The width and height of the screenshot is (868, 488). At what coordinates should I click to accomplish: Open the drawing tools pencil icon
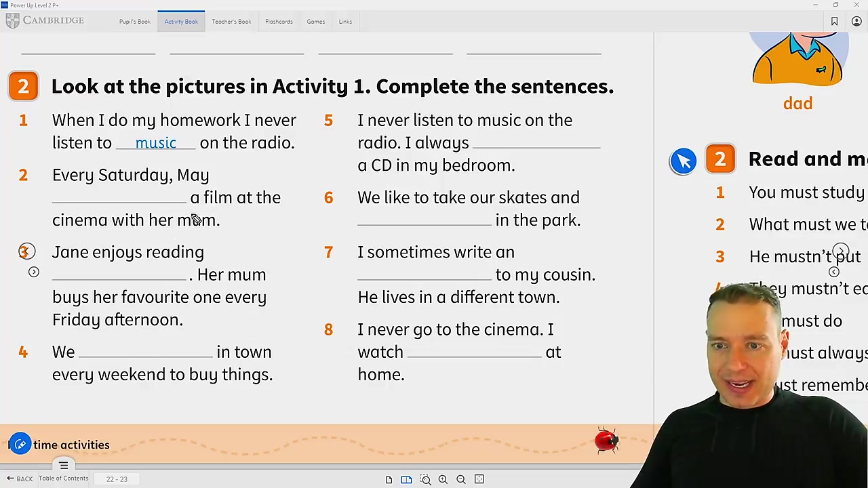point(20,445)
